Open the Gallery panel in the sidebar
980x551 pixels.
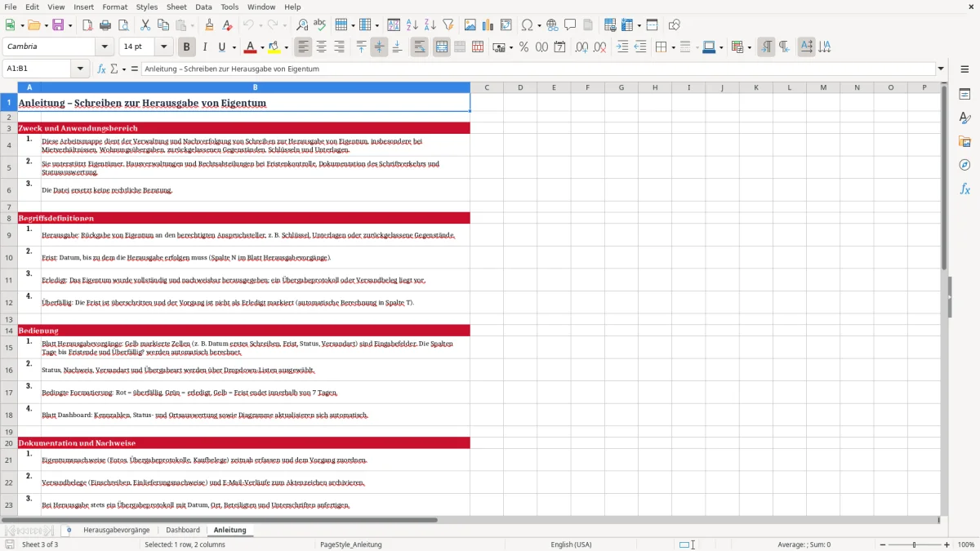964,141
